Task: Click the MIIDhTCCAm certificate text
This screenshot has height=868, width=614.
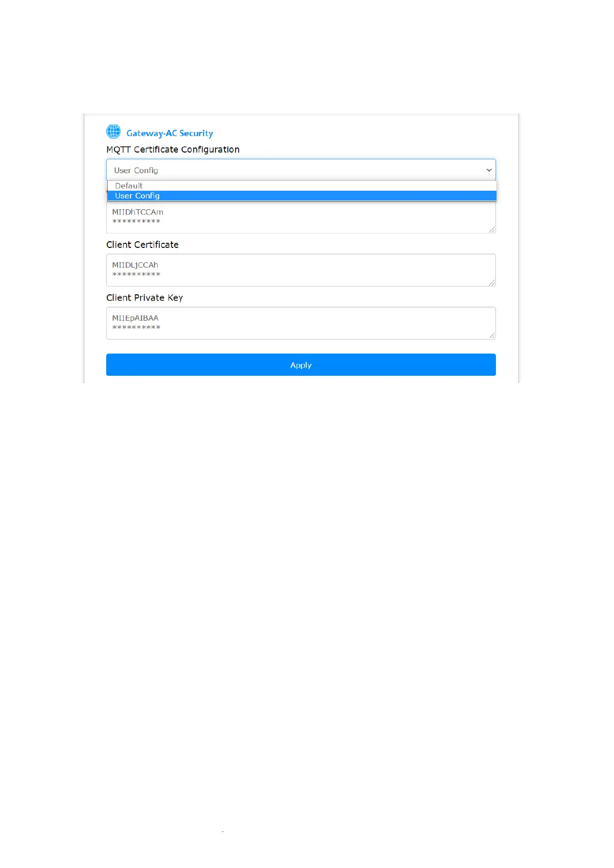Action: coord(138,212)
